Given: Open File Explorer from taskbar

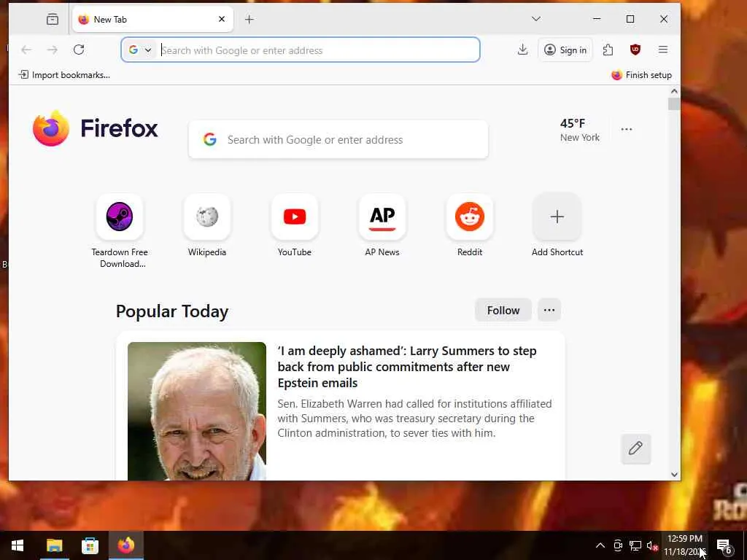Looking at the screenshot, I should 54,545.
